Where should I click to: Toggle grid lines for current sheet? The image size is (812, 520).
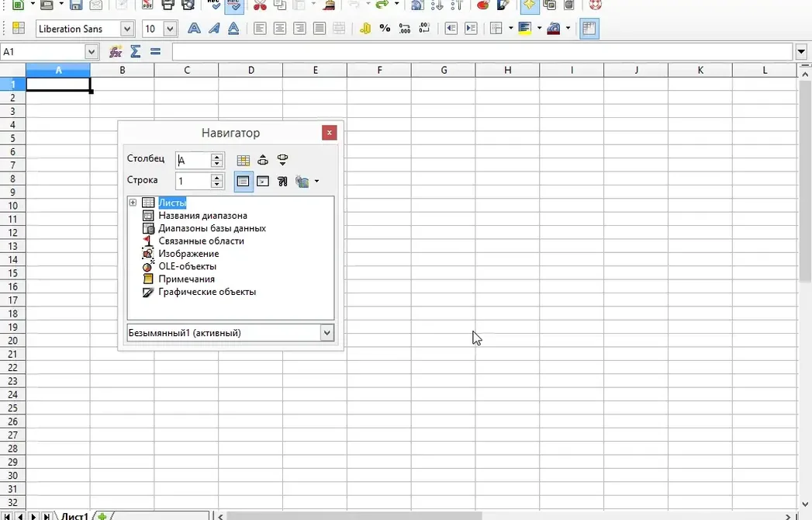[589, 28]
